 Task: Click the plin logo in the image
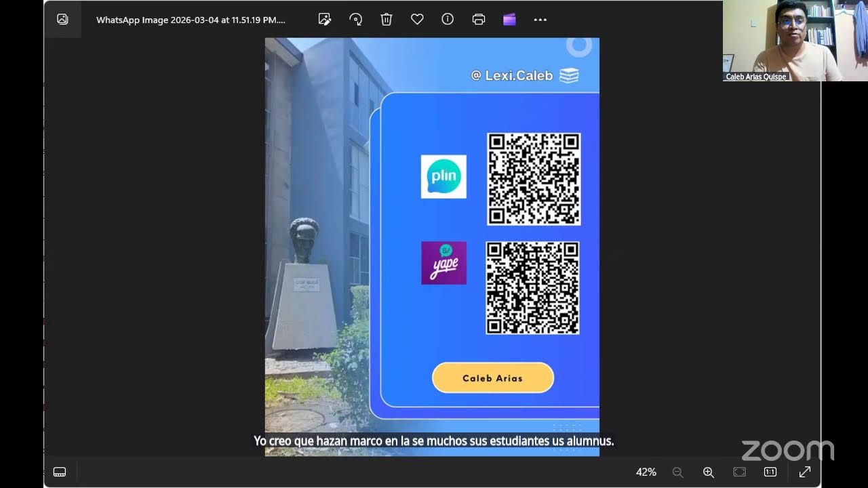click(443, 176)
